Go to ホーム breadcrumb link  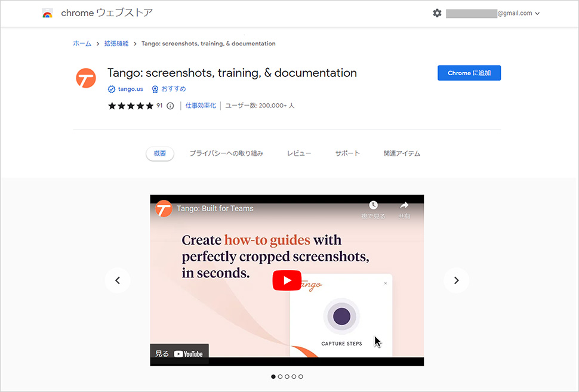[x=82, y=44]
